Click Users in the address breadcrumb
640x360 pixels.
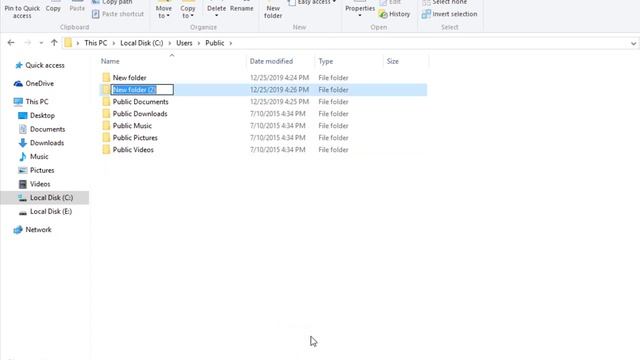click(184, 43)
